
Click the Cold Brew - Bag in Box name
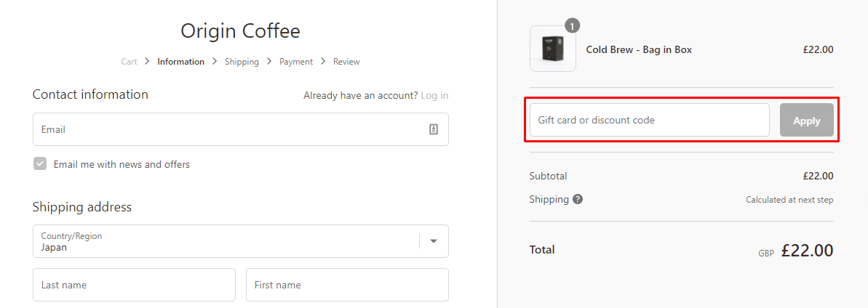(639, 49)
